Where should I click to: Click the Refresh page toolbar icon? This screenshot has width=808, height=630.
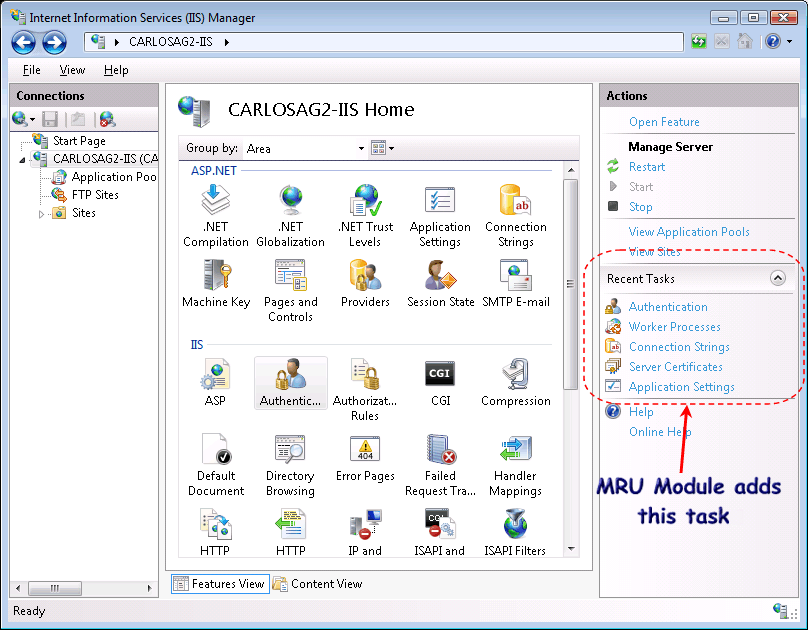point(699,41)
